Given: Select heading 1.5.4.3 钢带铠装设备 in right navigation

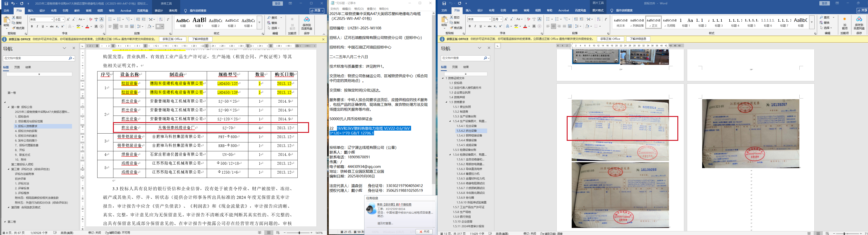Looking at the screenshot, I should pos(469,136).
